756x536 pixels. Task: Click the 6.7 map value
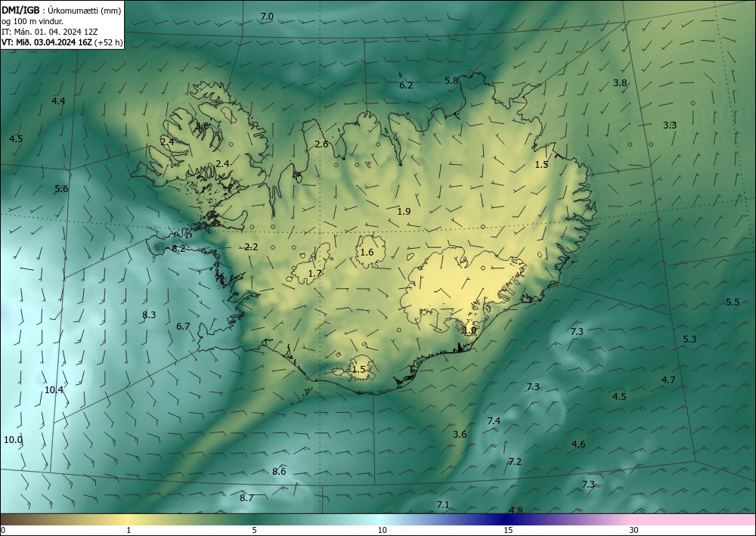tap(183, 327)
